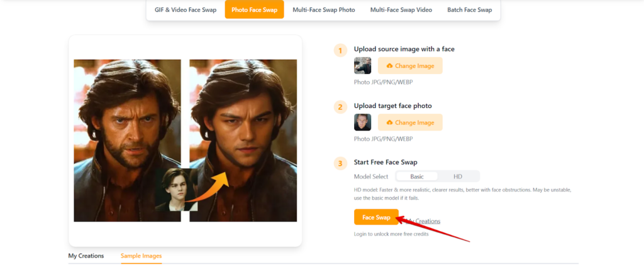This screenshot has width=644, height=265.
Task: Click the HD model description text
Action: pos(462,194)
